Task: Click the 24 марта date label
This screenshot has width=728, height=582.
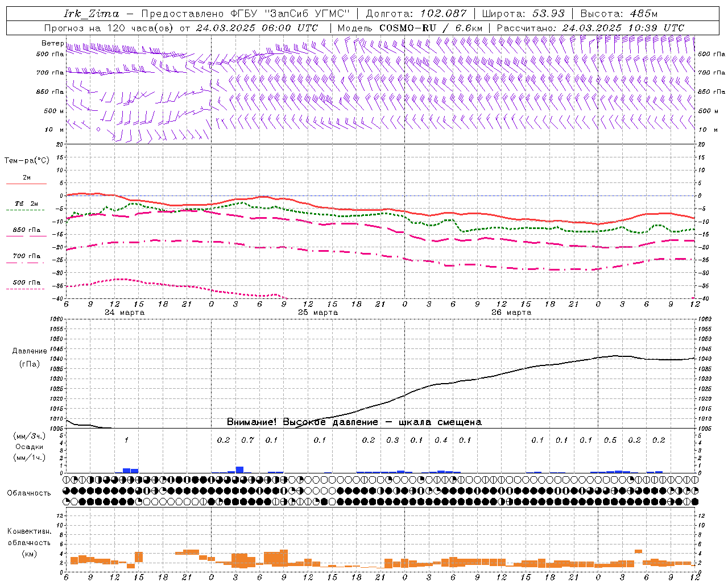Action: (x=125, y=313)
